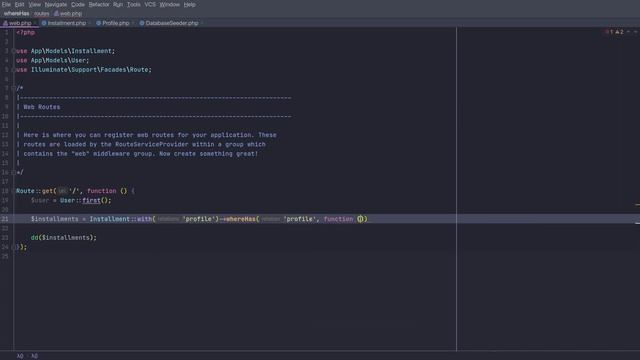Collapse the Web Routes comment block at line 7
The width and height of the screenshot is (640, 360).
pyautogui.click(x=13, y=88)
